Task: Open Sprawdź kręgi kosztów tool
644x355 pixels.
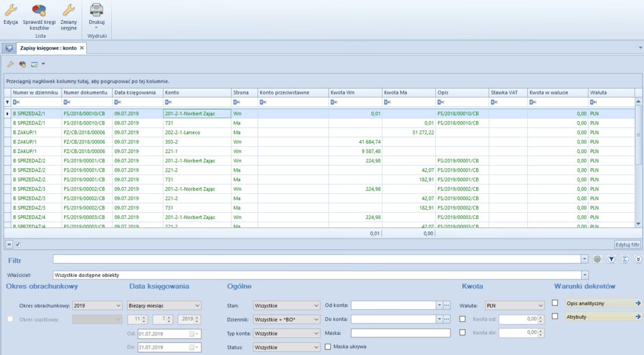Action: [39, 9]
